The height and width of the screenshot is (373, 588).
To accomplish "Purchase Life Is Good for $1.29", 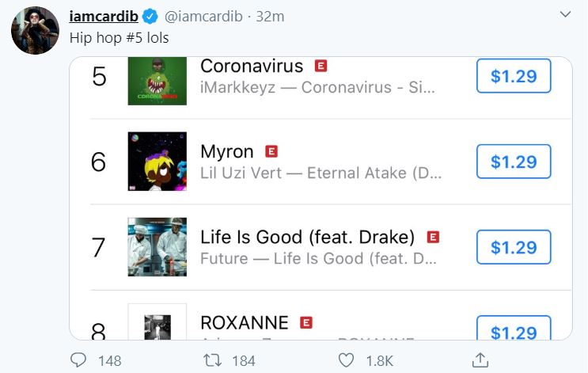I will click(514, 247).
